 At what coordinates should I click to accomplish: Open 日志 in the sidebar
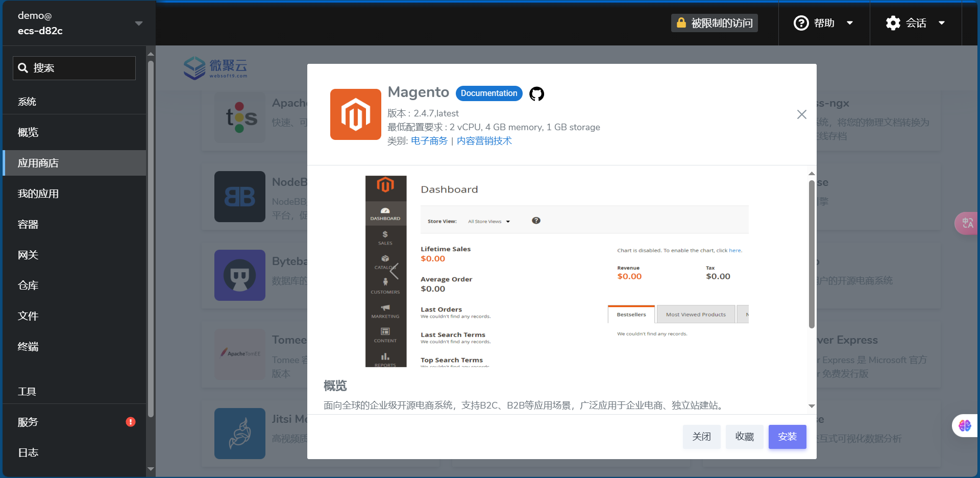(75, 452)
